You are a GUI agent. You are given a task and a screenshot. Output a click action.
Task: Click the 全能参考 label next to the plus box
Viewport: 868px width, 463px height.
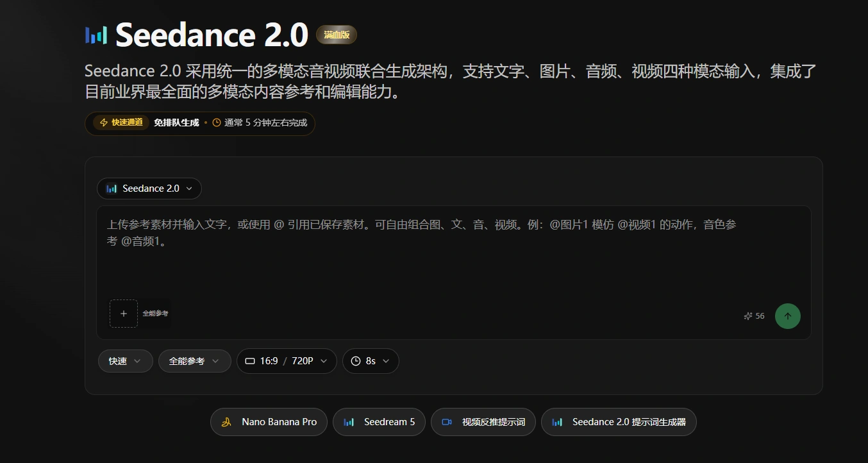pos(155,314)
